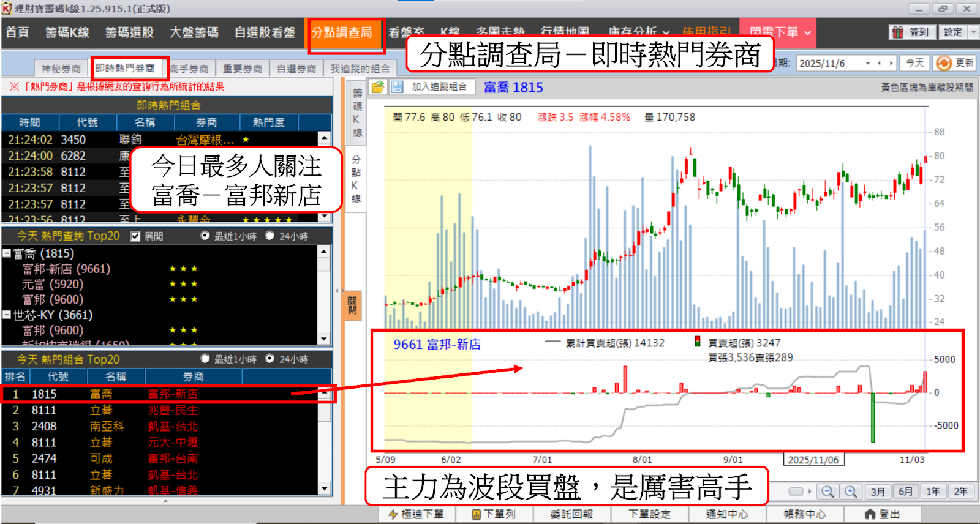Image resolution: width=980 pixels, height=524 pixels.
Task: Open the 籌碼選股 menu
Action: point(129,32)
